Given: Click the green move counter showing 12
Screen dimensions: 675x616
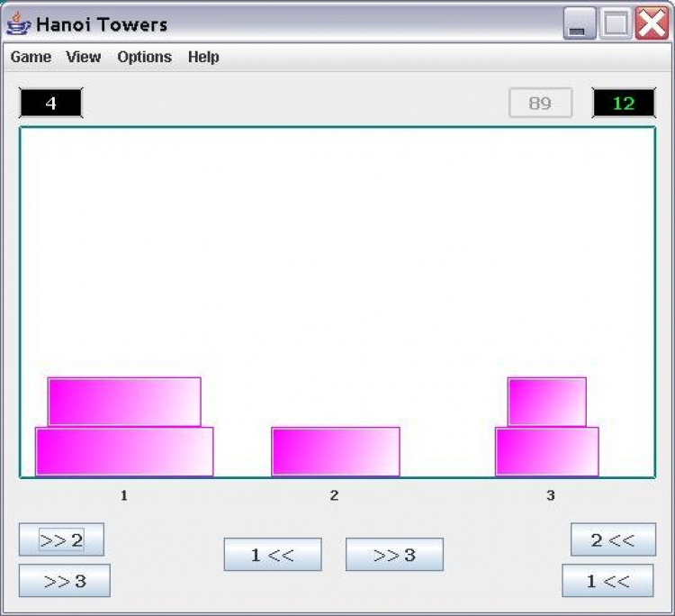Looking at the screenshot, I should tap(624, 103).
